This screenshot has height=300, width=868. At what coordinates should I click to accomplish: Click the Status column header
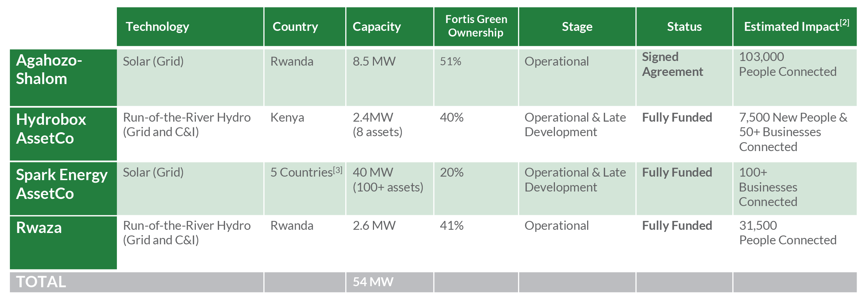point(684,27)
